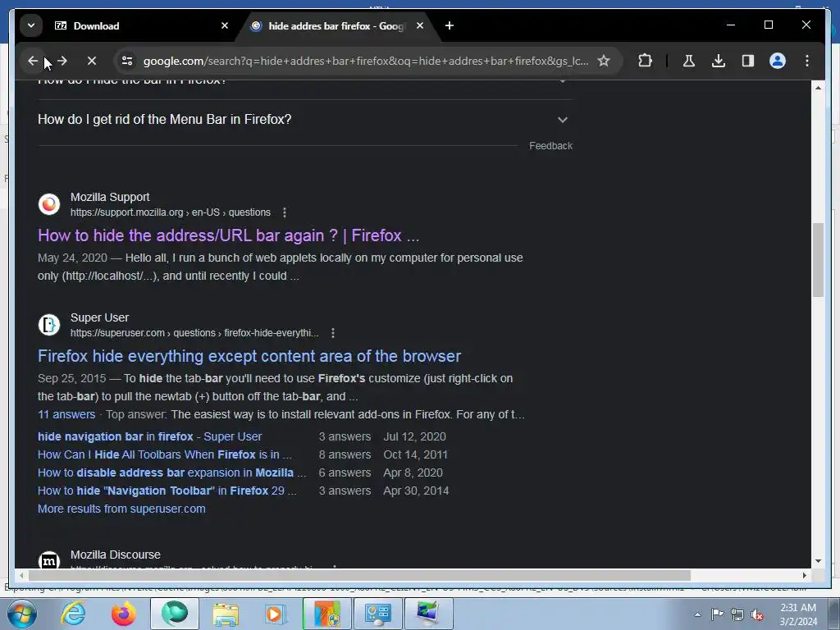Click the Feedback link
Screen dimensions: 840x630
pos(550,146)
